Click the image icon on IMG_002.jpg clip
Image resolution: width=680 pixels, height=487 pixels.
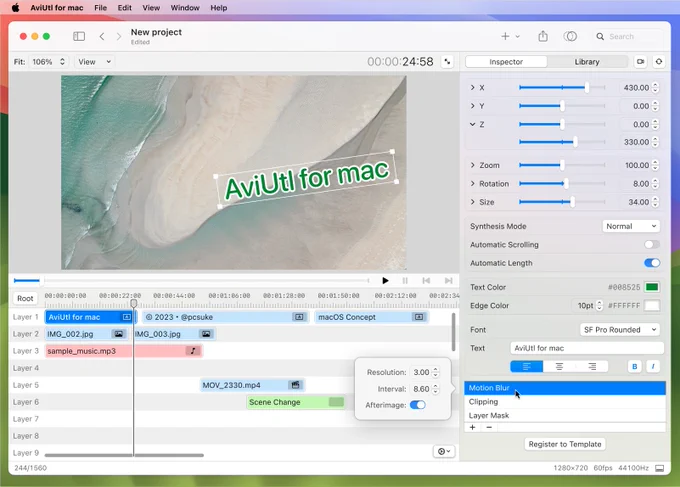[x=118, y=334]
